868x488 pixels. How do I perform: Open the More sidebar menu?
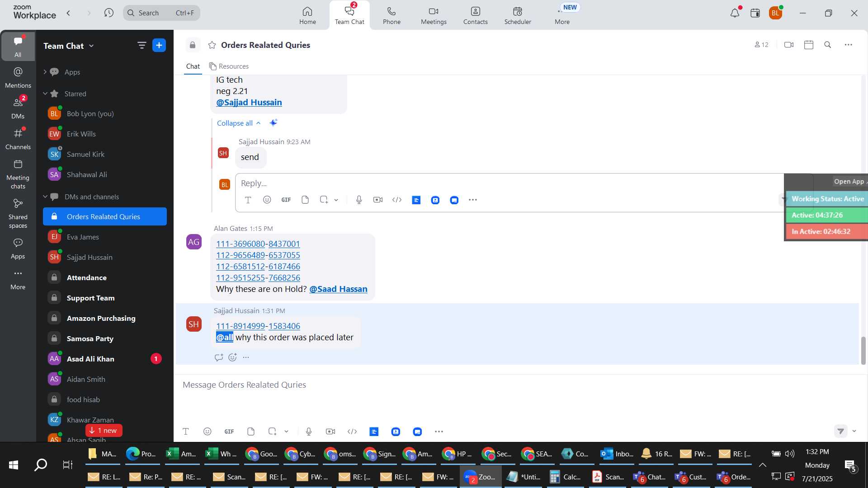[x=18, y=279]
